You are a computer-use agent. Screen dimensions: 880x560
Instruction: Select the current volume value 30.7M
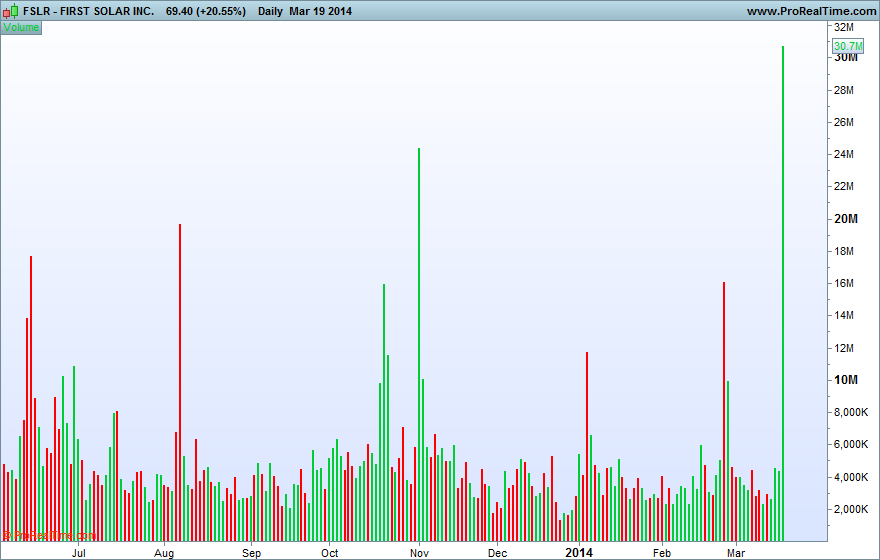[x=848, y=46]
